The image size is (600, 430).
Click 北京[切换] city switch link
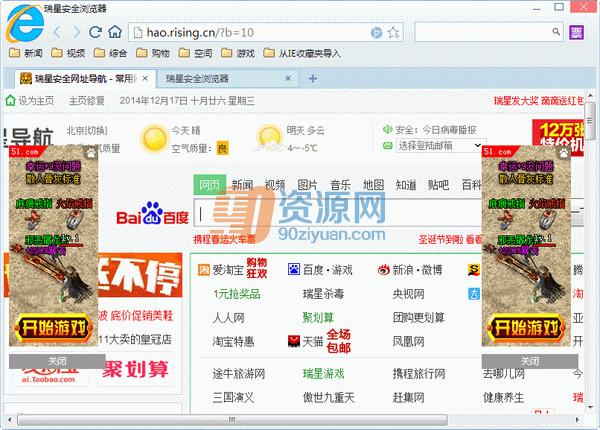(87, 130)
